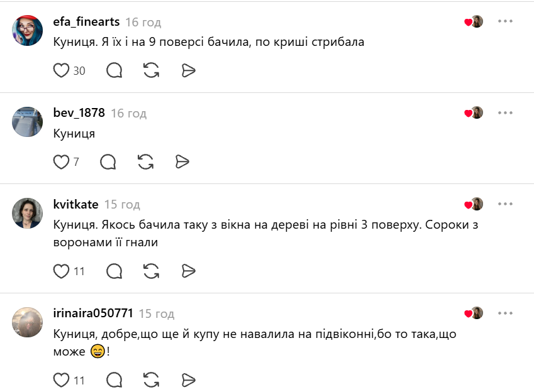This screenshot has height=392, width=534.
Task: Reply to the bev_1878 comment
Action: 108,161
